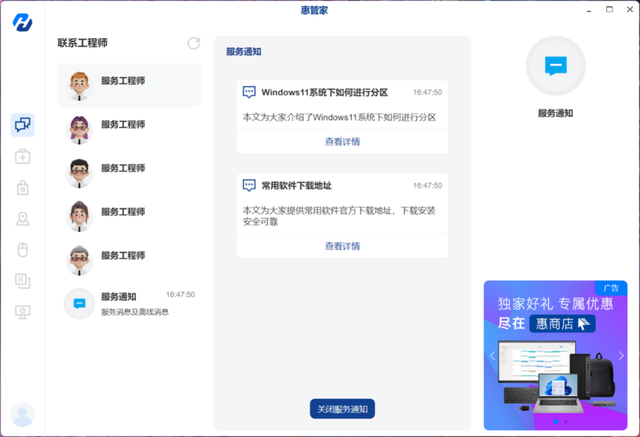640x437 pixels.
Task: Open 查看详情 for Windows11 partition article
Action: [x=342, y=142]
